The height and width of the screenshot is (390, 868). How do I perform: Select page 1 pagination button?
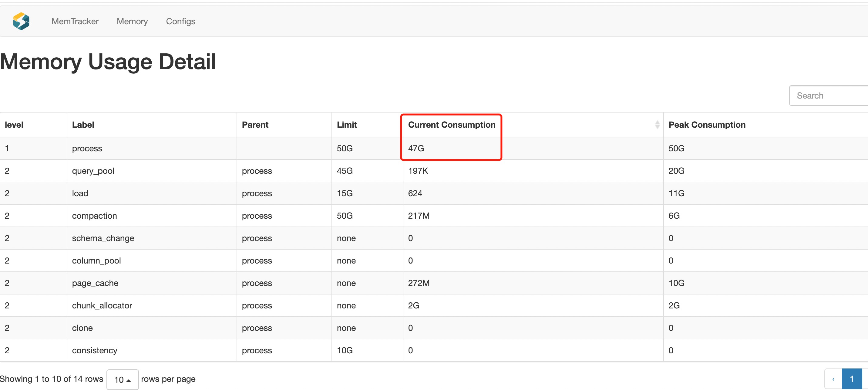pyautogui.click(x=852, y=379)
